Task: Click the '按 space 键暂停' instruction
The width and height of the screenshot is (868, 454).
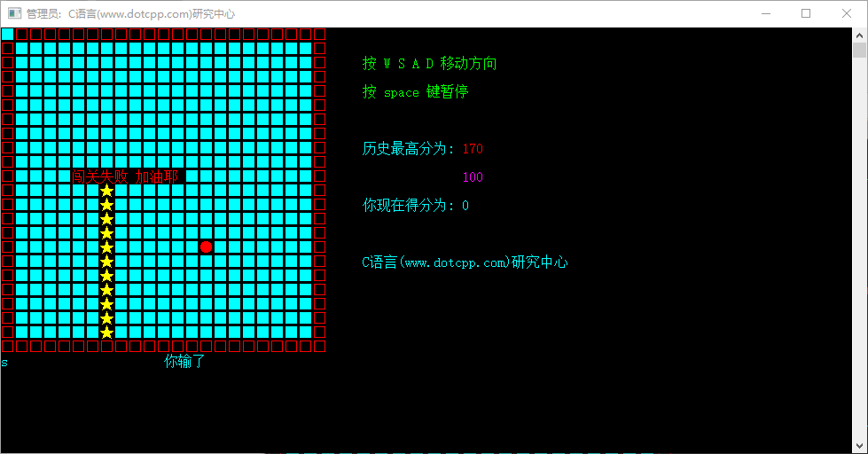Action: pos(415,92)
